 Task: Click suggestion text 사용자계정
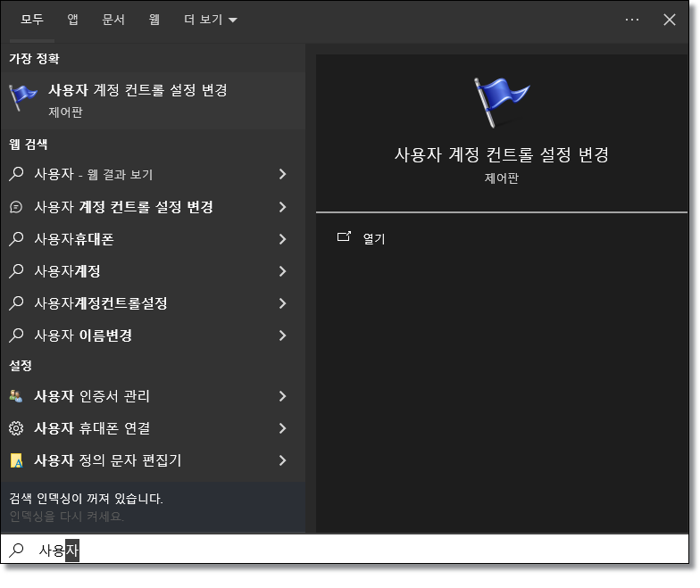(x=68, y=271)
